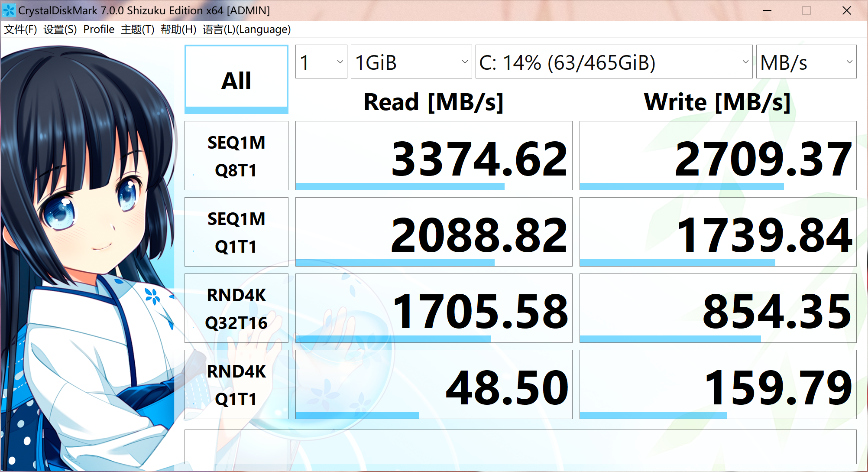Open the 文件(F) menu
Viewport: 868px width, 472px height.
[x=20, y=29]
